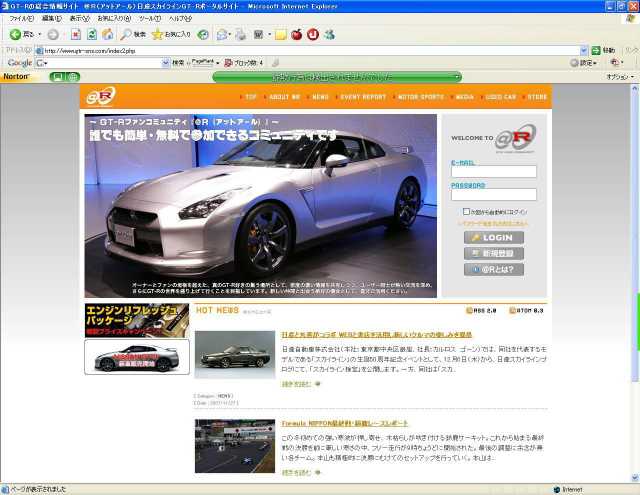Open Edit menu in menu bar

click(x=51, y=18)
